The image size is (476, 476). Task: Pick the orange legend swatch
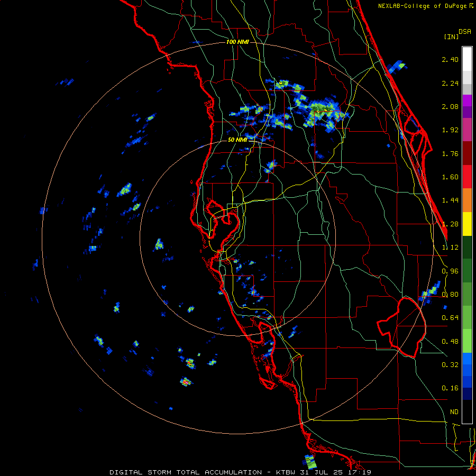(467, 200)
